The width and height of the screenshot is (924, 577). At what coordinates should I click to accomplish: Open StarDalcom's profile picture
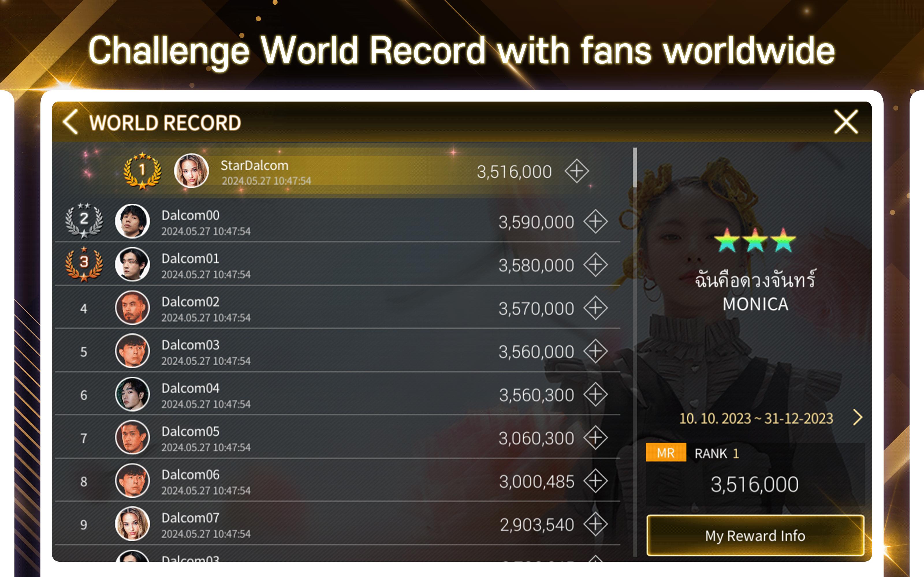191,171
